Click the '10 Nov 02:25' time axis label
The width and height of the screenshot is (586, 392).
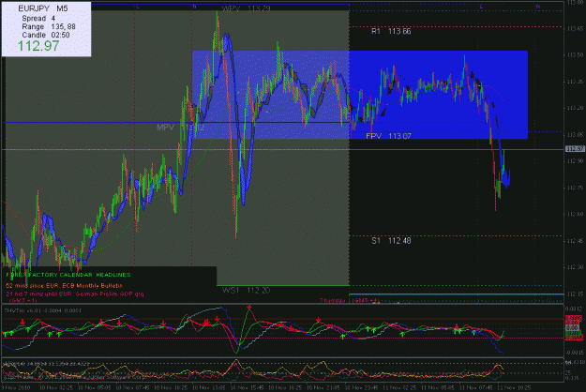(x=55, y=387)
